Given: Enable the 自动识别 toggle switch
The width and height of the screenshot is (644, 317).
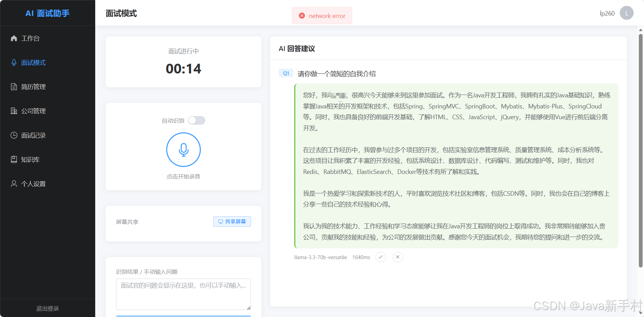Looking at the screenshot, I should coord(196,120).
